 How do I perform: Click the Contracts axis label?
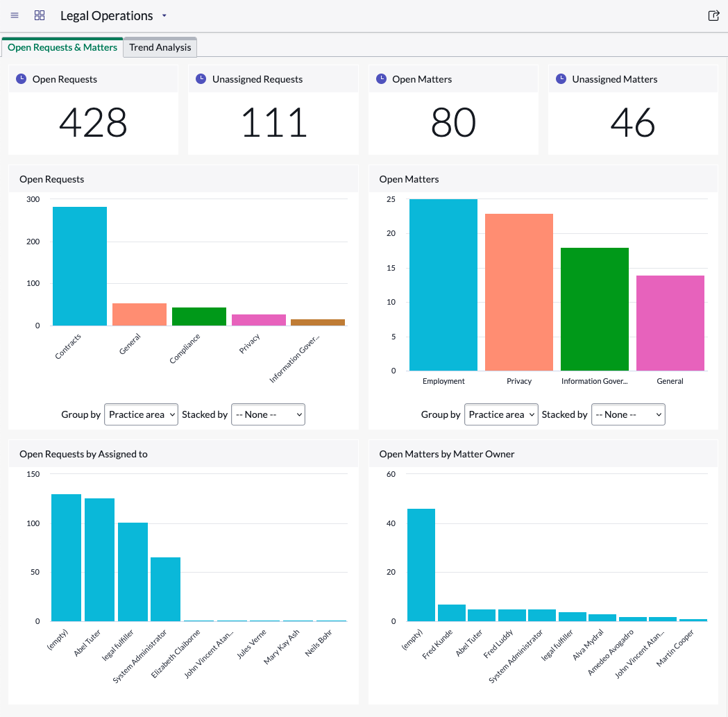68,346
